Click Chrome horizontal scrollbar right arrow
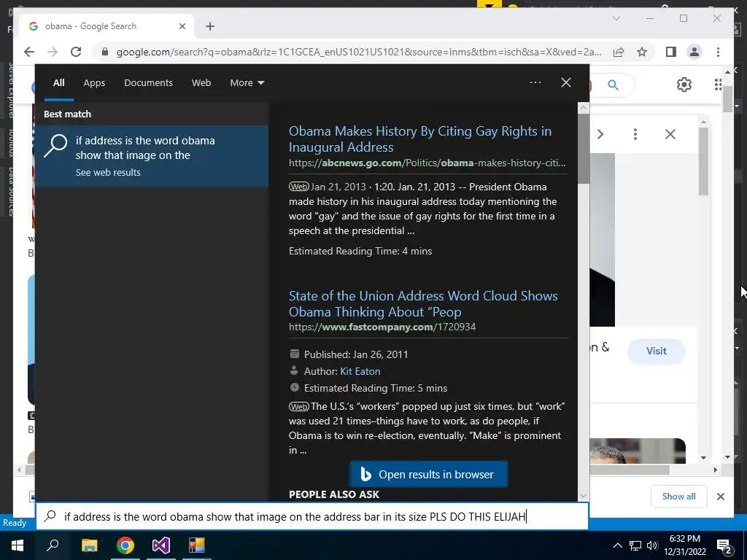Viewport: 747px width, 560px height. pyautogui.click(x=715, y=470)
